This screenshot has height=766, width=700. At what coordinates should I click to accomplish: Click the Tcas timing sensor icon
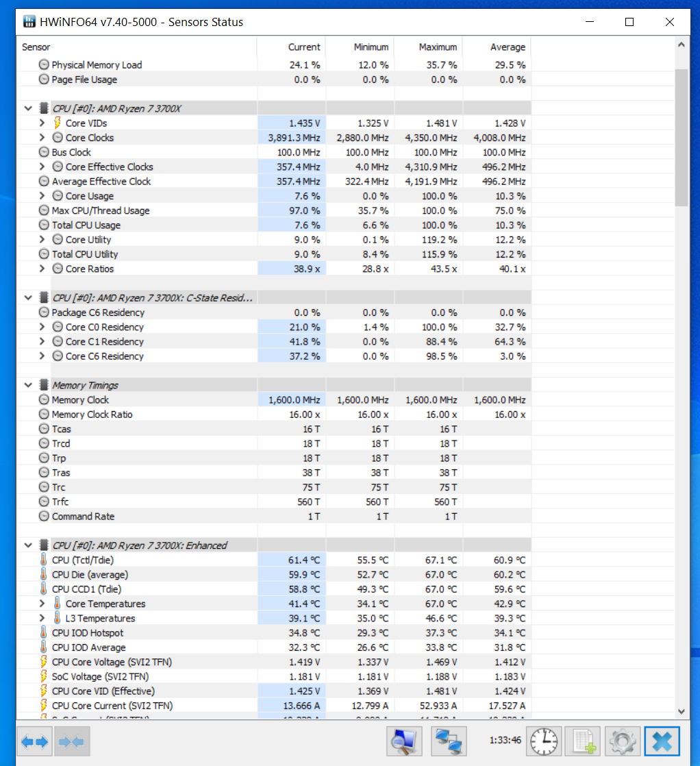44,428
